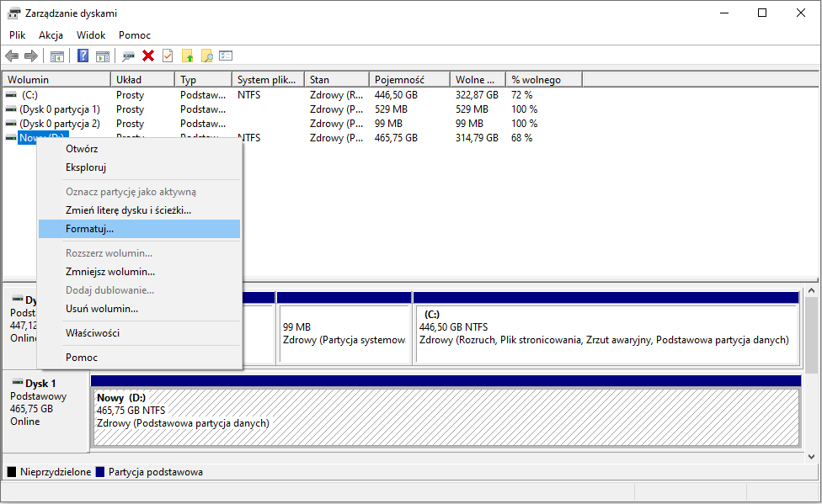Click the checklist settings icon in the toolbar

pos(226,56)
